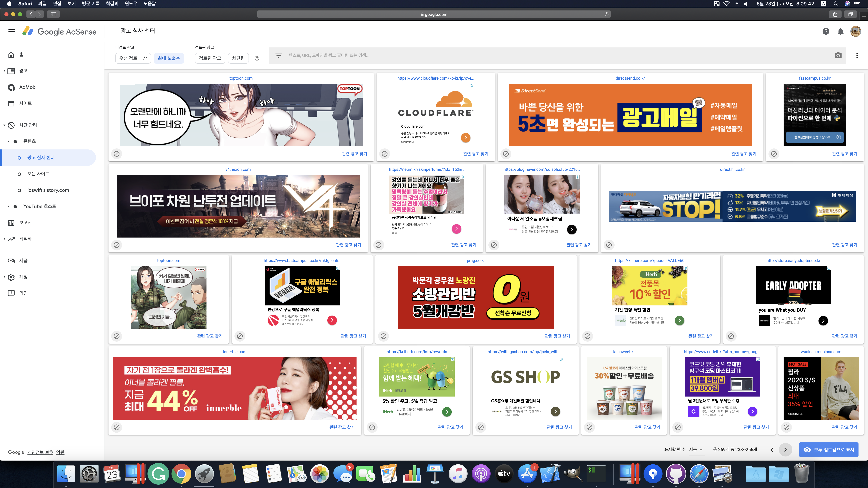Toggle the 차단됨 filter chip
The height and width of the screenshot is (488, 868).
click(x=238, y=58)
